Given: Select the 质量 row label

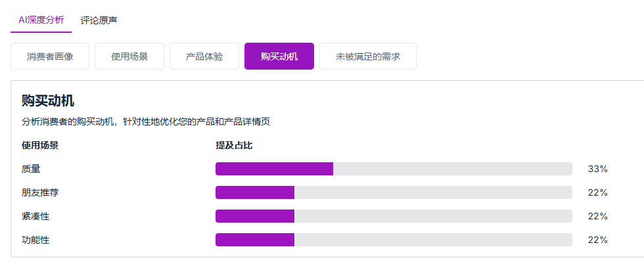Looking at the screenshot, I should [31, 169].
